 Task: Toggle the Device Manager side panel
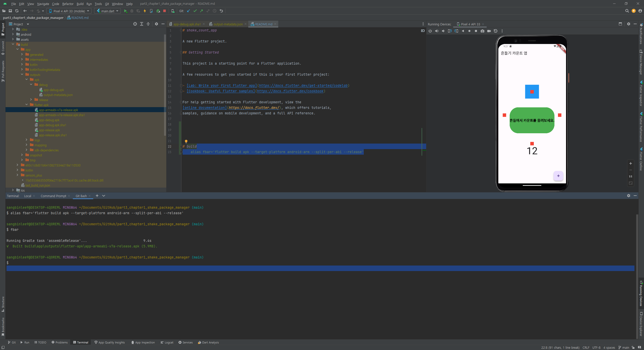click(x=641, y=62)
